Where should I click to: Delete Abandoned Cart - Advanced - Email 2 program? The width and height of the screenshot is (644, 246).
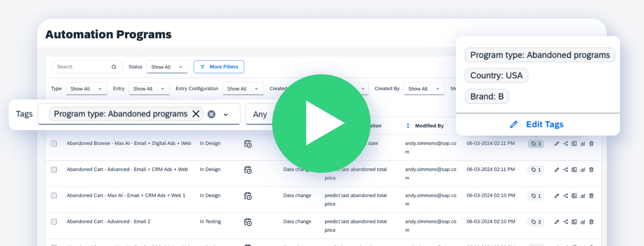click(x=592, y=222)
